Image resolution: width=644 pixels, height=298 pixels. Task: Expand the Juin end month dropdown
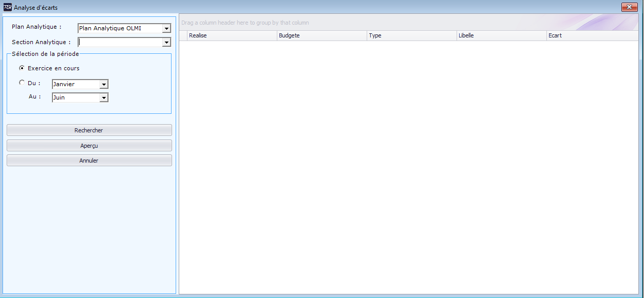pos(104,97)
